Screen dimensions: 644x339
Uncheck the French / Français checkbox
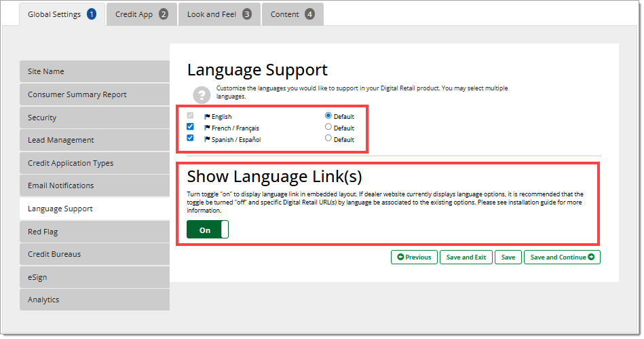pyautogui.click(x=190, y=127)
